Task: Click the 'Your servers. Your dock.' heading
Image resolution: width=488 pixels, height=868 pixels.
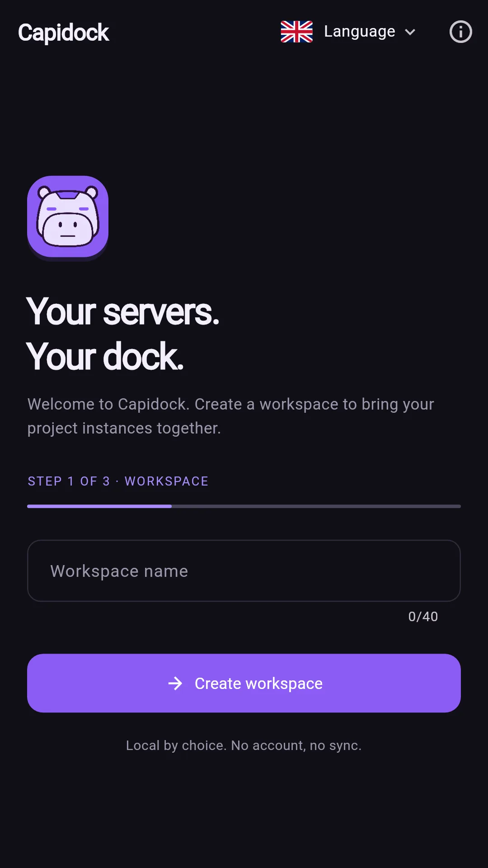Action: (x=123, y=334)
